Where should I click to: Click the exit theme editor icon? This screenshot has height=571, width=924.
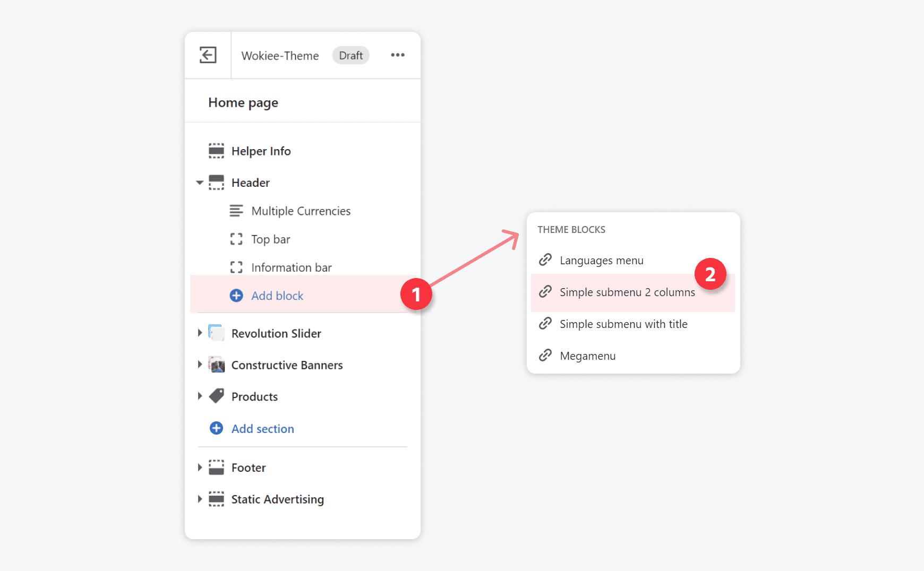[208, 55]
